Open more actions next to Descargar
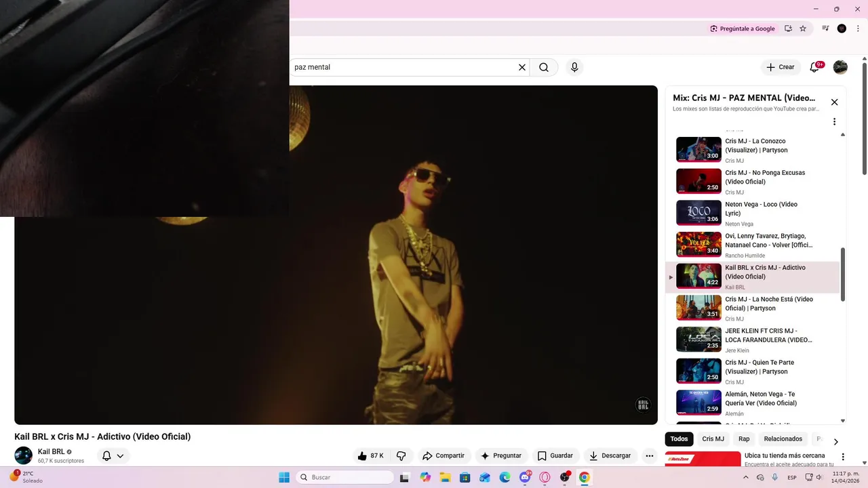868x488 pixels. tap(650, 456)
